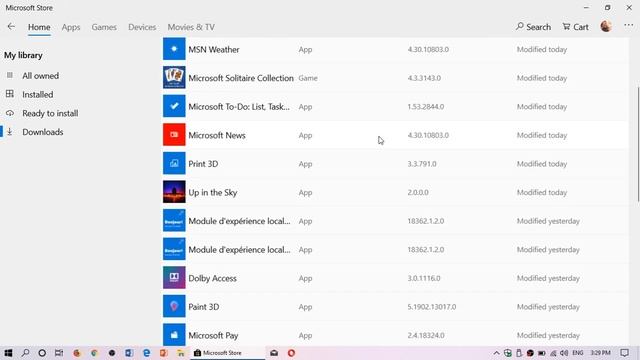
Task: Launch Microsoft Edge from the taskbar
Action: coord(146,353)
